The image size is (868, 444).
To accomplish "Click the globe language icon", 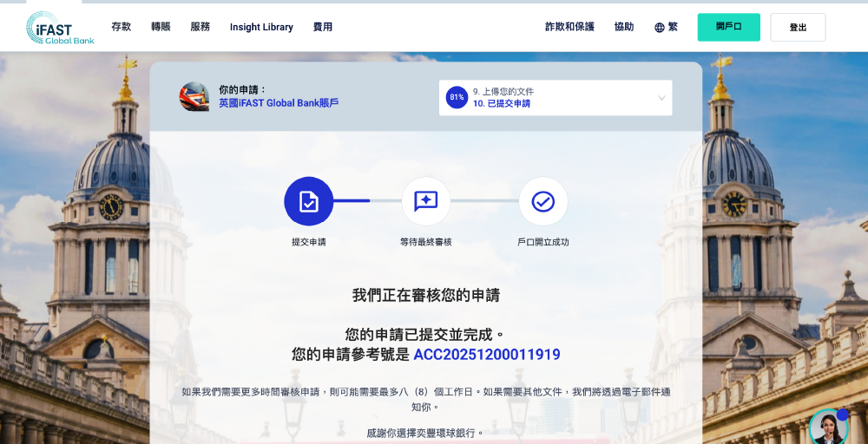I will click(660, 28).
